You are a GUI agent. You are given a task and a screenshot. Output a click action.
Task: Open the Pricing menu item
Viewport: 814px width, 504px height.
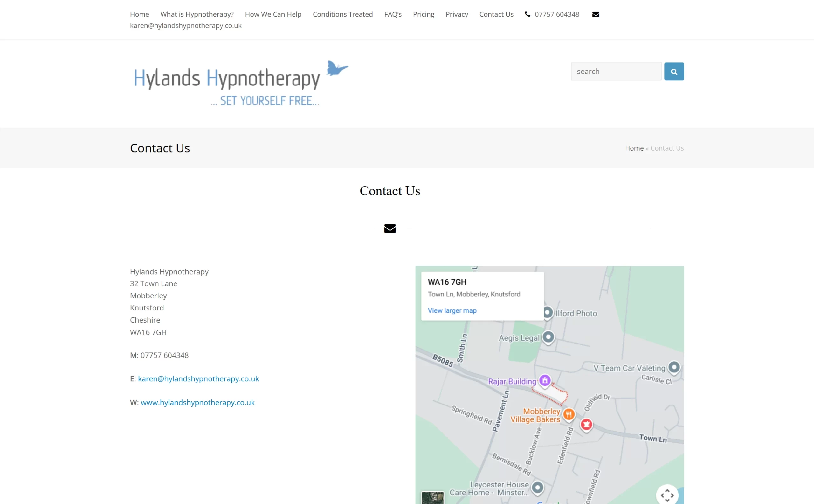coord(424,14)
